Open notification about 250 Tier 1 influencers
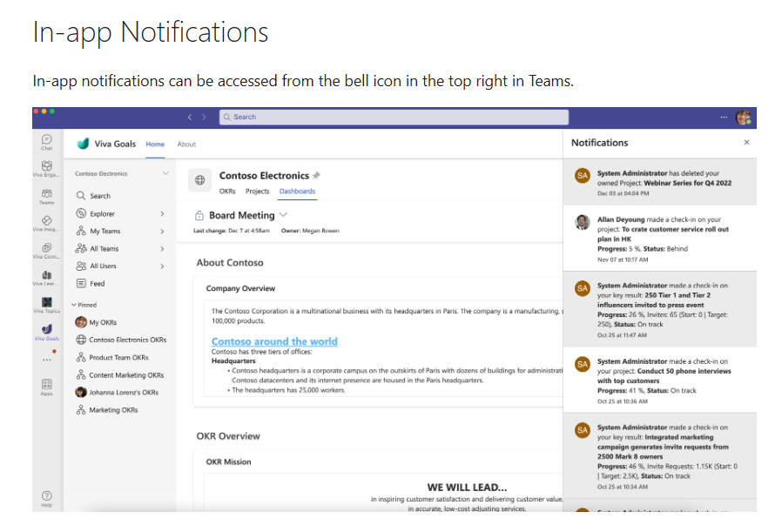Screen dimensions: 782x532 coord(660,309)
